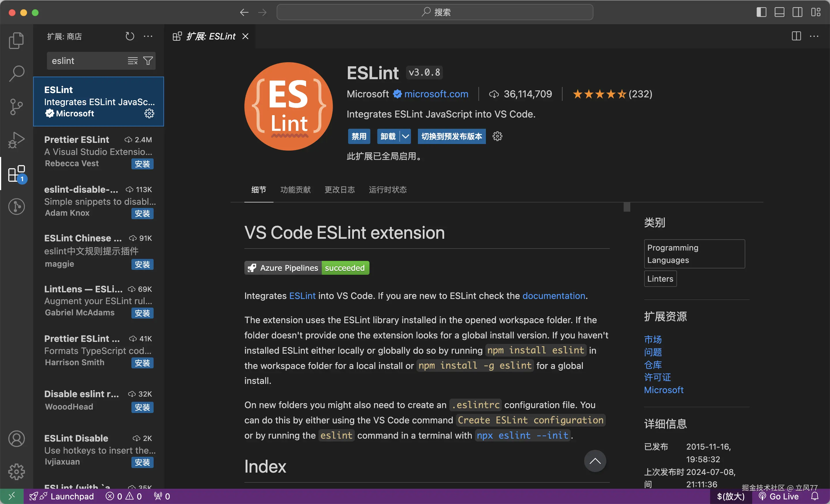Switch to the 细节 tab

(x=259, y=190)
